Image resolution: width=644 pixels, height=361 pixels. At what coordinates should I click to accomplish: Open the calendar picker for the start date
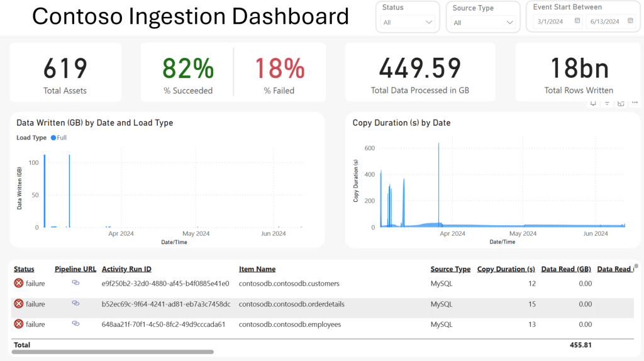point(577,21)
